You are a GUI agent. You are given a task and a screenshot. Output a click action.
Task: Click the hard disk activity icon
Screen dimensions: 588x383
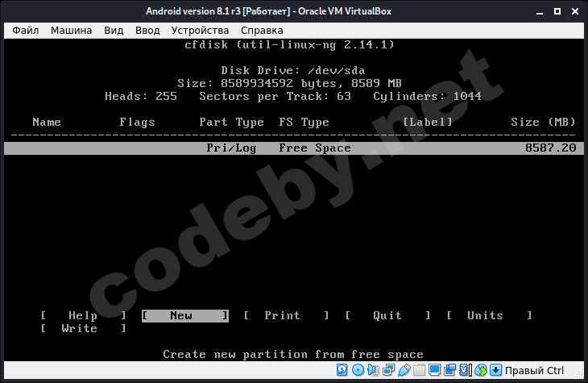342,370
